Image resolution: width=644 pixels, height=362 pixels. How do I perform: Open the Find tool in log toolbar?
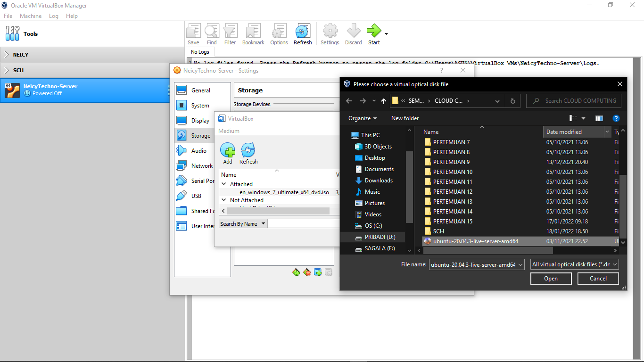click(212, 34)
